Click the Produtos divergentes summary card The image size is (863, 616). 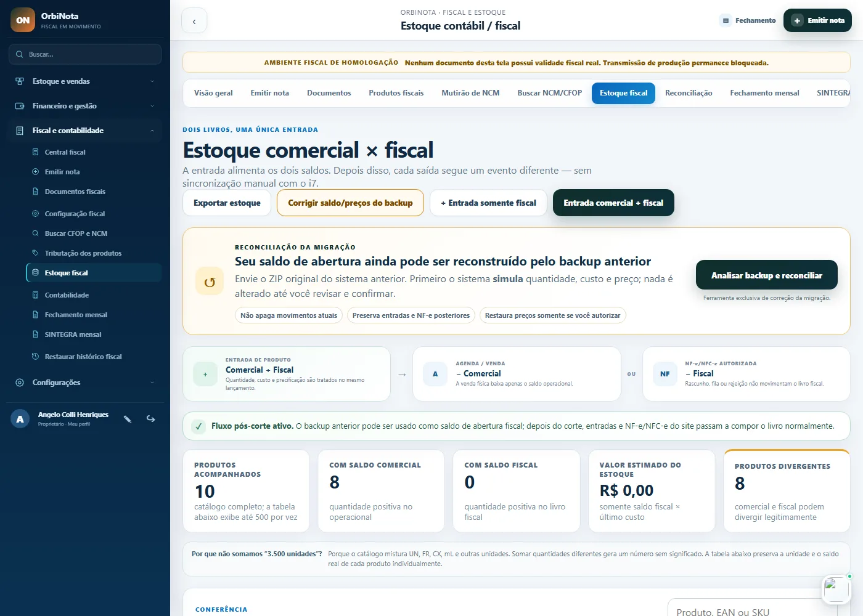(x=787, y=491)
